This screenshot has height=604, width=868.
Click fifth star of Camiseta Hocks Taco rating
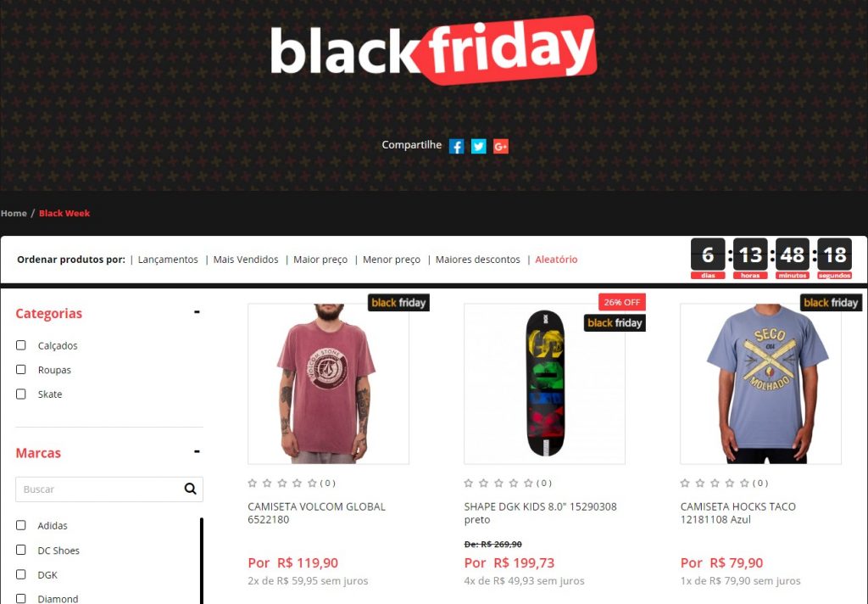[744, 484]
